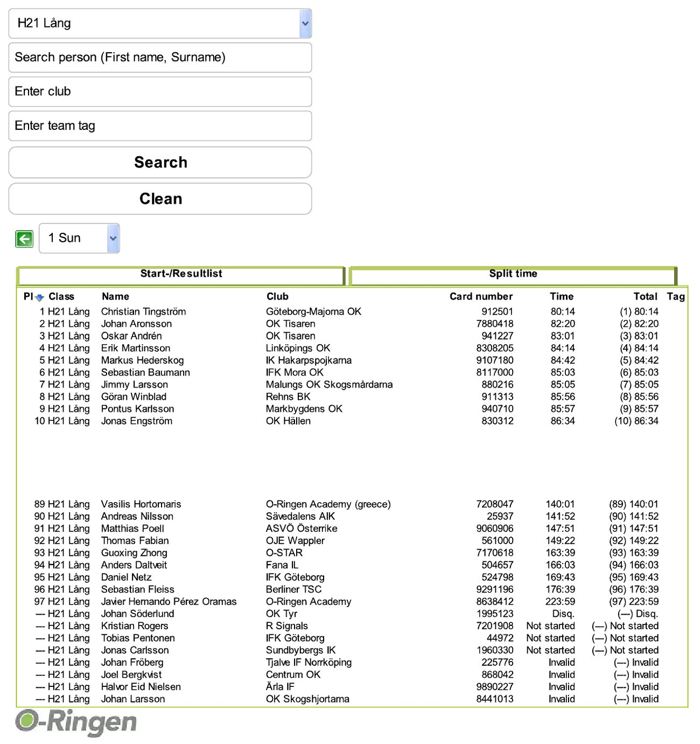This screenshot has width=700, height=744.
Task: Select Christian Tingström in the result list
Action: [143, 311]
